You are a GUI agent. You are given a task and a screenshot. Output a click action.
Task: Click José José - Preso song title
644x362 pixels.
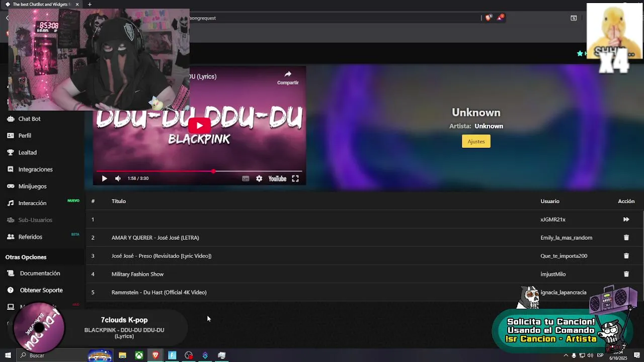pyautogui.click(x=162, y=256)
